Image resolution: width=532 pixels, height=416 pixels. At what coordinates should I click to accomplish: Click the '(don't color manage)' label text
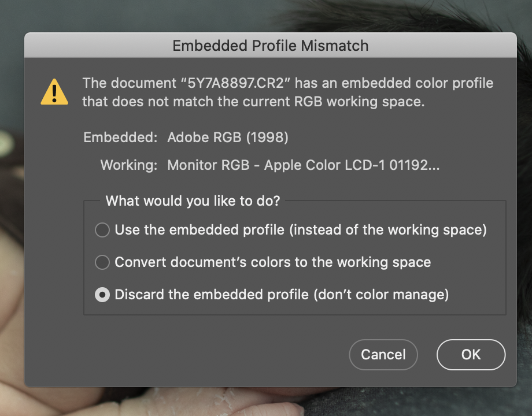[x=381, y=295]
